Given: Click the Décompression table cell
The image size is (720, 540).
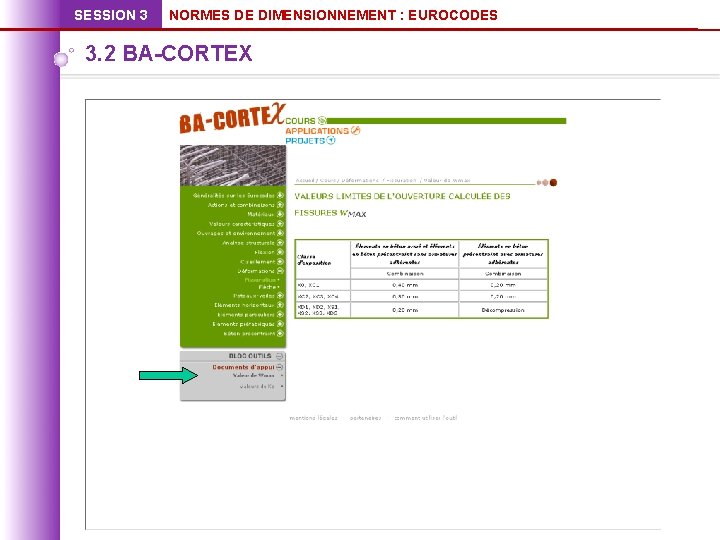Looking at the screenshot, I should click(x=503, y=310).
